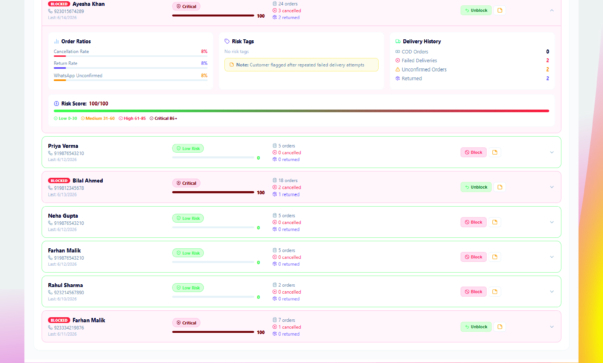Expand Priya Verma's customer details

click(551, 152)
